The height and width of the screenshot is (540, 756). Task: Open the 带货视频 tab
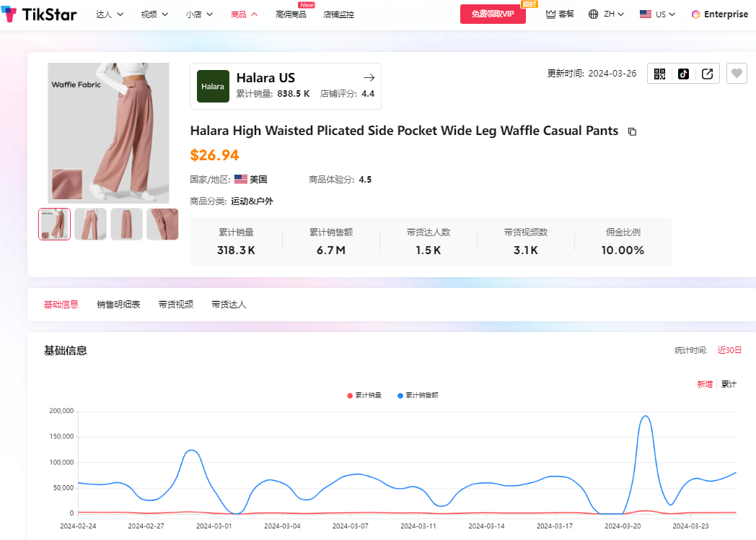click(x=175, y=305)
